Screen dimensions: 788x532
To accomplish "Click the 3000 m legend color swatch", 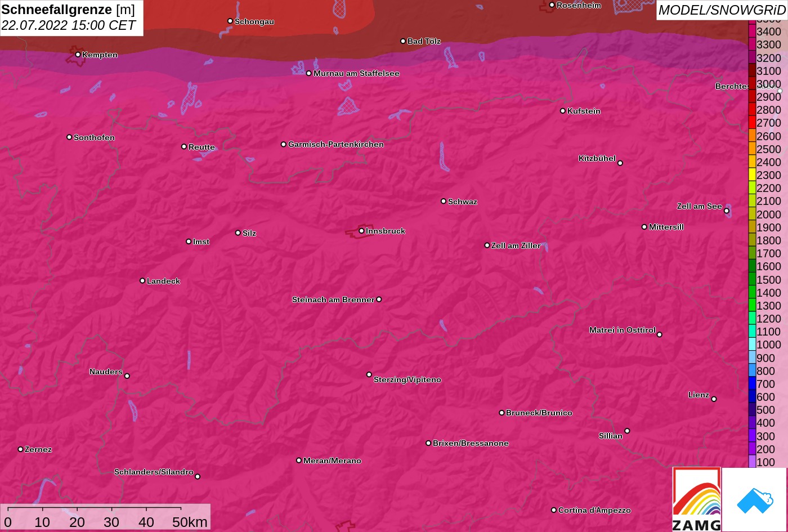I will point(752,84).
